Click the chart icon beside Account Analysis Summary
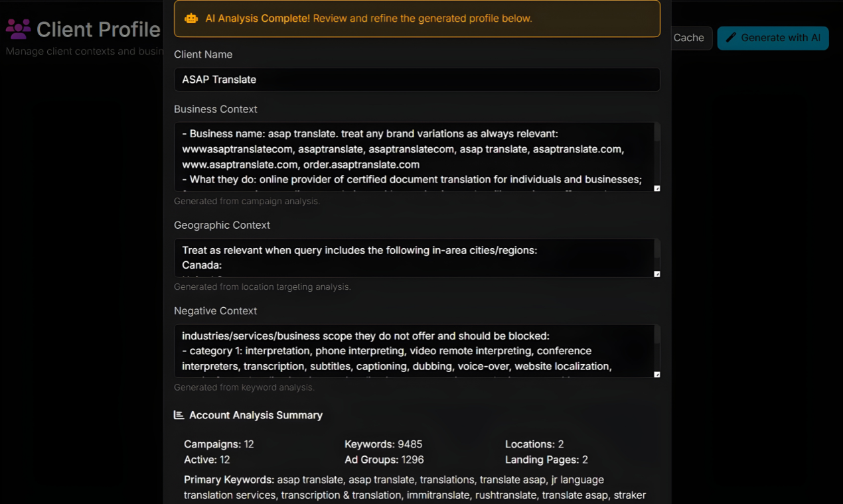 click(x=179, y=415)
